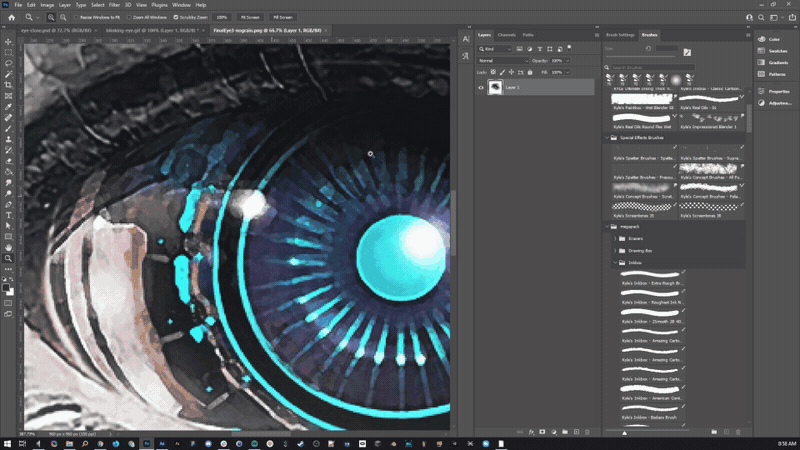Collapse the megapack brush folder
800x450 pixels.
(x=607, y=227)
